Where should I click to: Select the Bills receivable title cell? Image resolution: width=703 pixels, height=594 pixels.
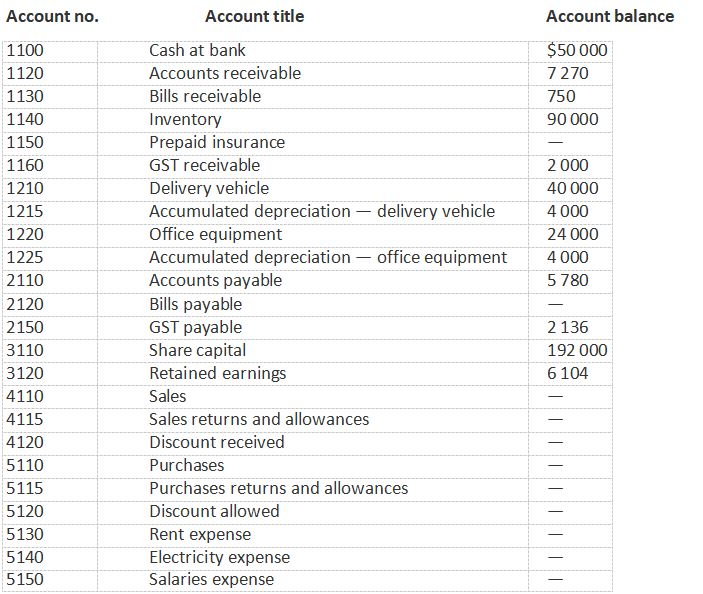coord(204,96)
